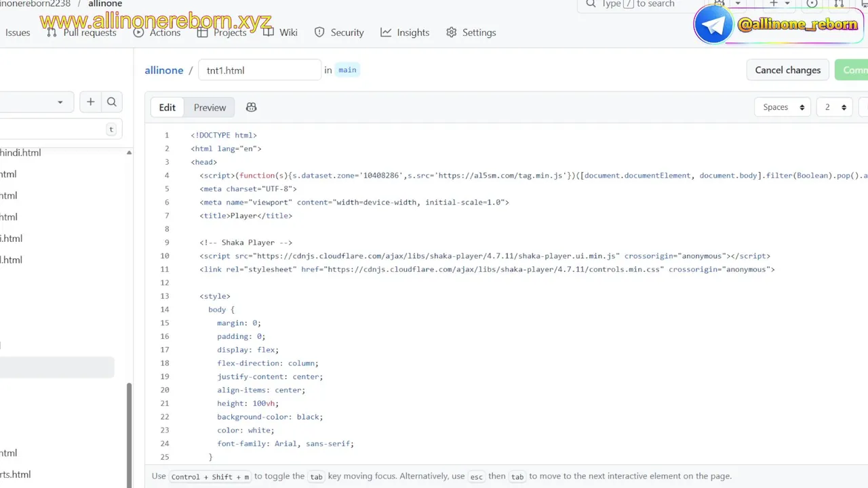Viewport: 868px width, 488px height.
Task: Select the hindi.html file in sidebar
Action: [x=20, y=152]
